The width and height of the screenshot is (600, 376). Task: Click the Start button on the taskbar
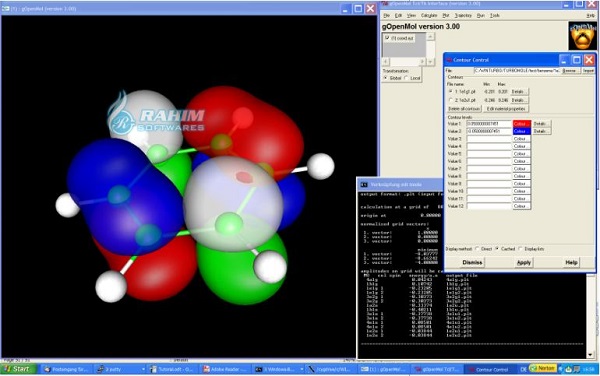click(x=18, y=369)
